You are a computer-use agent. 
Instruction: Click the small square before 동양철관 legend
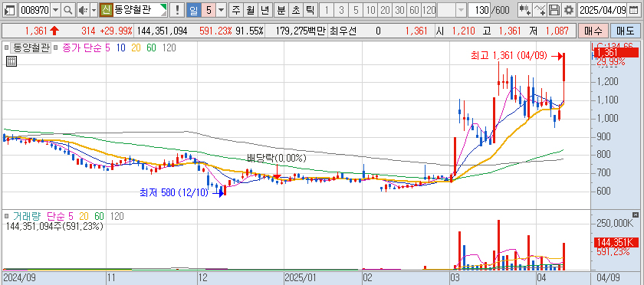coord(6,48)
